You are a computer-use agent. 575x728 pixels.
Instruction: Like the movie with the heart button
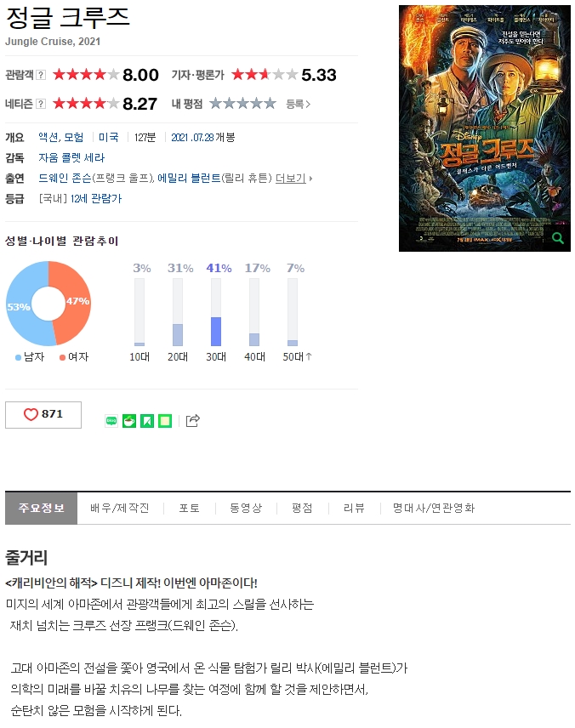click(x=43, y=415)
